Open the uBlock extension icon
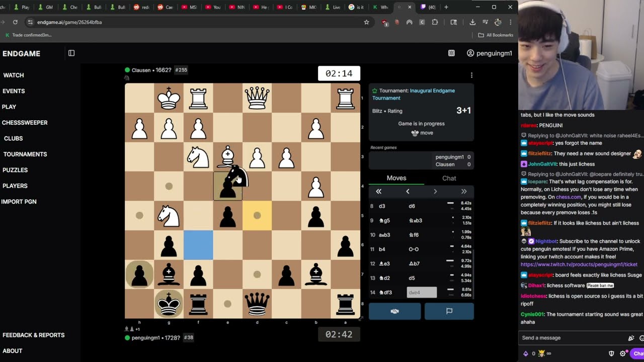The image size is (644, 362). (385, 22)
